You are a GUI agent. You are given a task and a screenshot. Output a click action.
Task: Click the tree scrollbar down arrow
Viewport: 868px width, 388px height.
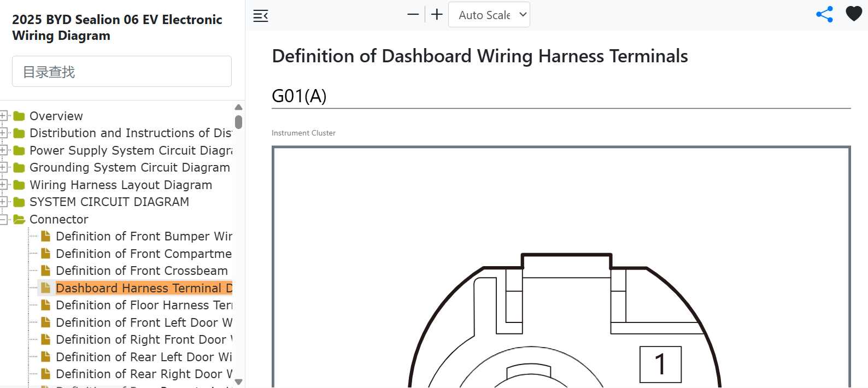238,381
